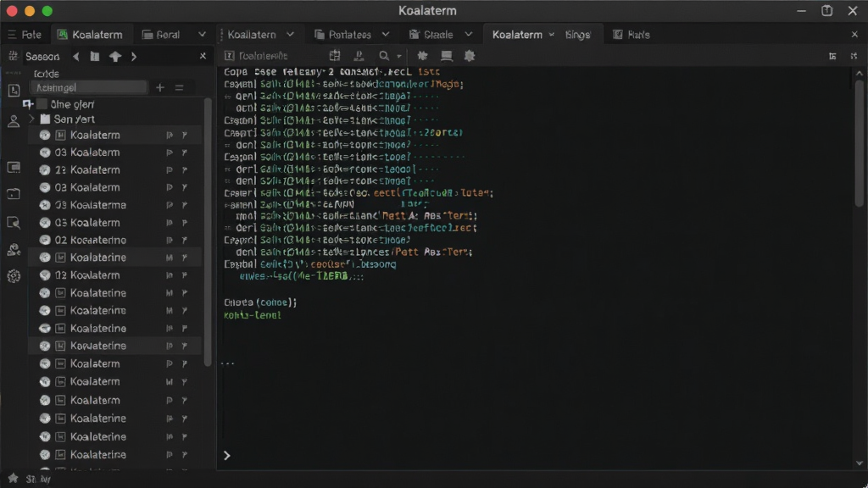Click the last icon at the toolbar's far right
This screenshot has height=488, width=868.
854,56
